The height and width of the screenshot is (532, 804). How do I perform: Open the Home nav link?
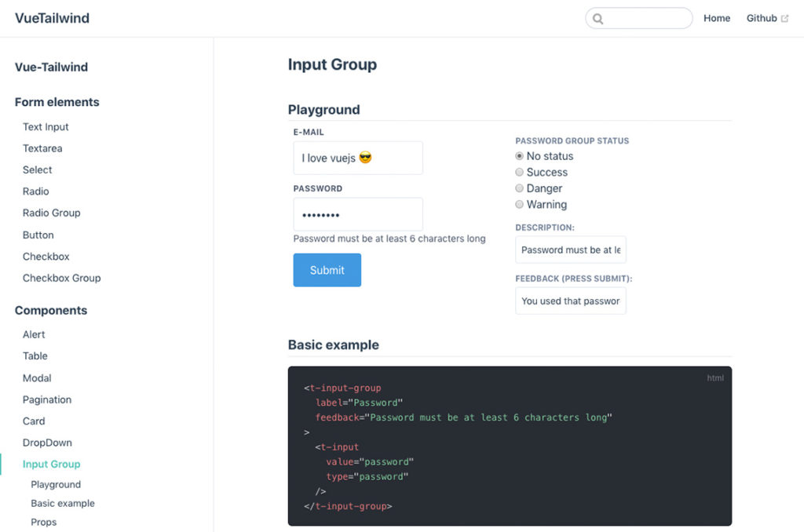coord(716,18)
